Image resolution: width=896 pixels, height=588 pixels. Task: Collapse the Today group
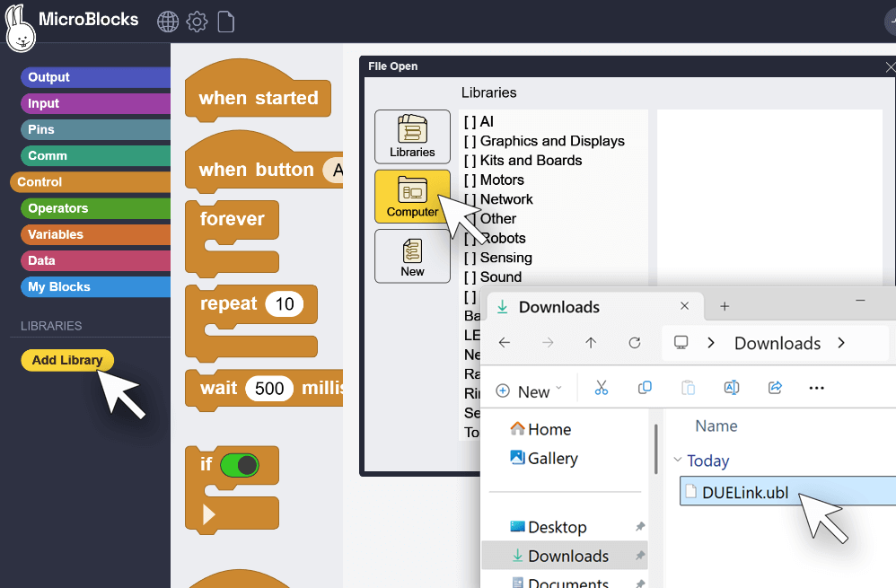pyautogui.click(x=678, y=460)
